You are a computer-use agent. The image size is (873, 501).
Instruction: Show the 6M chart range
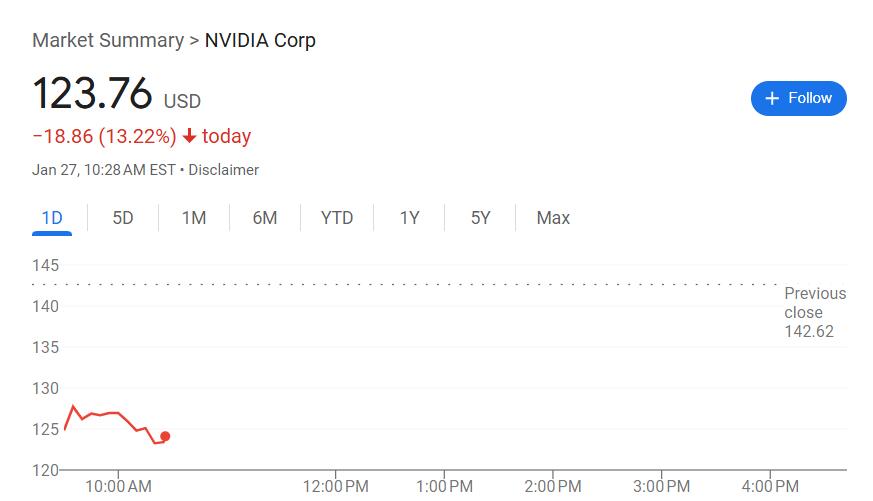[x=265, y=218]
